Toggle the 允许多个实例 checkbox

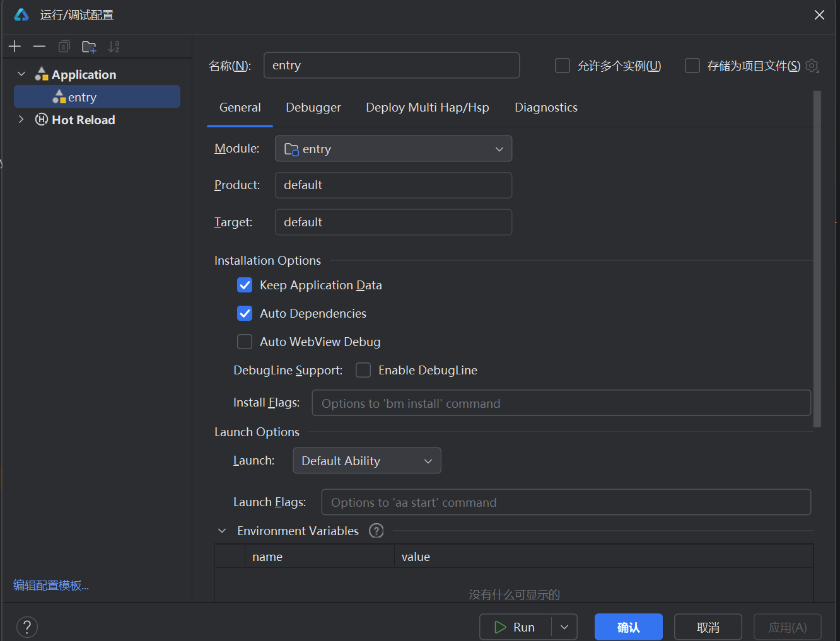(x=563, y=66)
